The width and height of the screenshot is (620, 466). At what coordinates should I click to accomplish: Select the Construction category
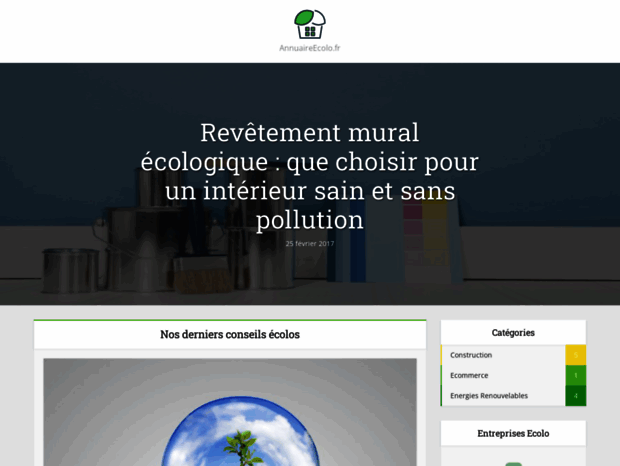click(x=471, y=355)
